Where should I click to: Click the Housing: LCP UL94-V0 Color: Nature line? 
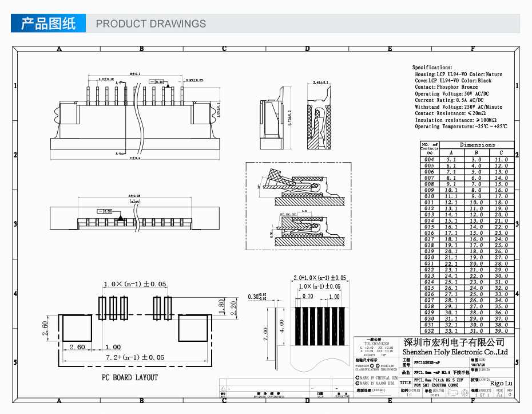pyautogui.click(x=458, y=74)
